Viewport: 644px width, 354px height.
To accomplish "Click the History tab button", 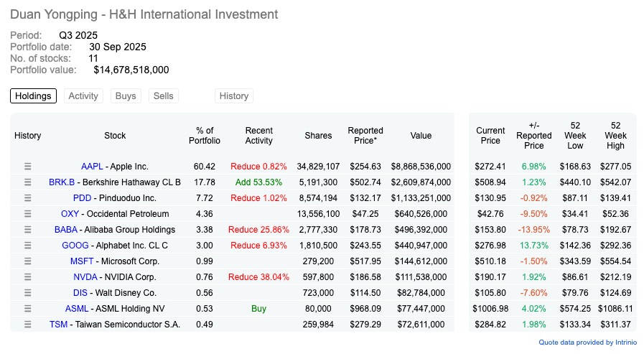I will click(x=234, y=96).
